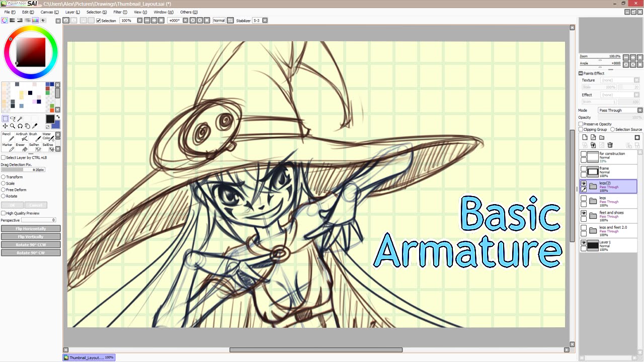Select the Selection Source radio button
644x362 pixels.
[x=612, y=130]
